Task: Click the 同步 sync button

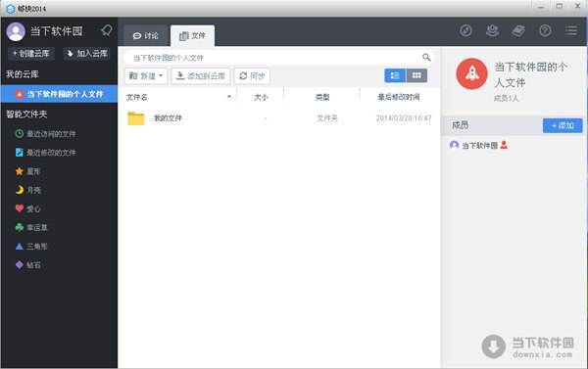Action: (252, 76)
